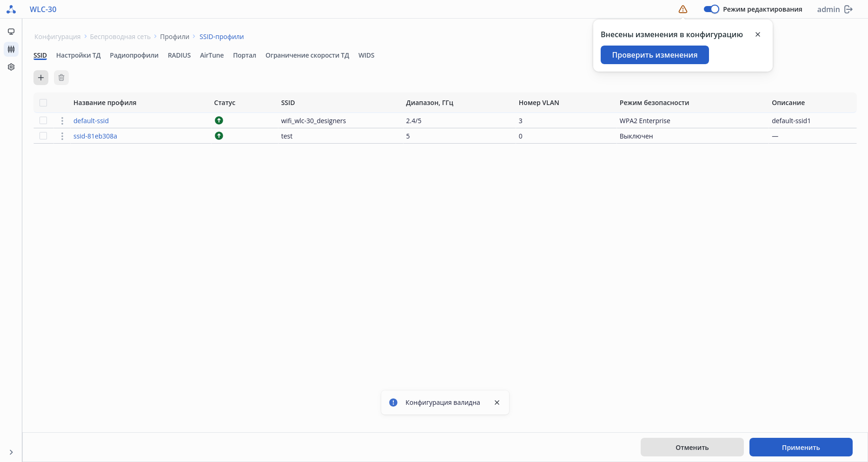Open the monitoring icon in the sidebar
Screen dimensions: 868x462
coord(11,32)
